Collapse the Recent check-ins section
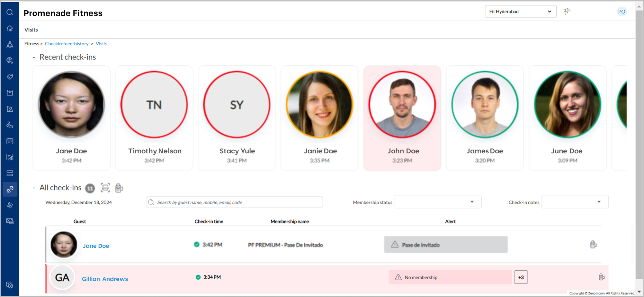This screenshot has height=297, width=644. (34, 57)
